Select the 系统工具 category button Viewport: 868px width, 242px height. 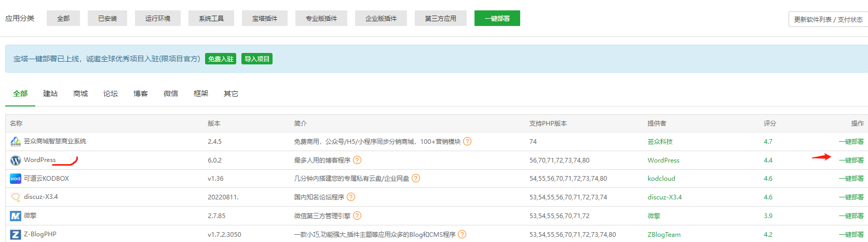tap(211, 18)
